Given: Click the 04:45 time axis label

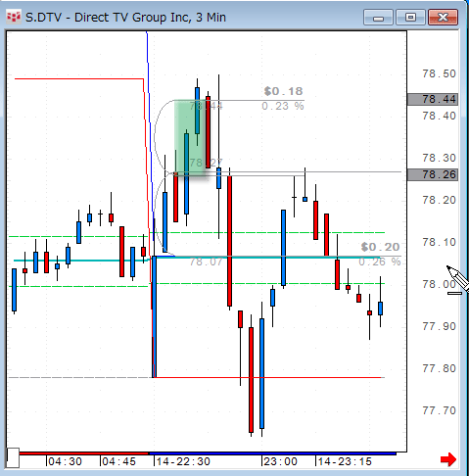Looking at the screenshot, I should (x=118, y=461).
